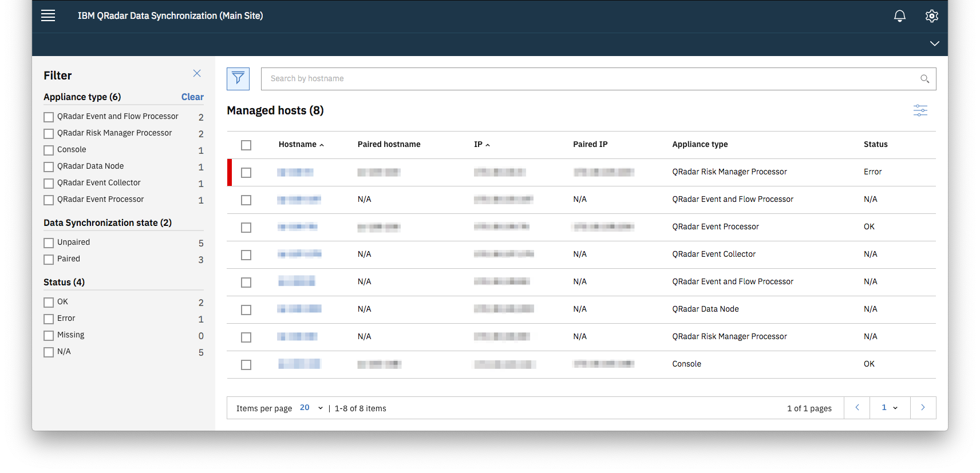
Task: Expand the header chevron below the gear
Action: coord(935,43)
